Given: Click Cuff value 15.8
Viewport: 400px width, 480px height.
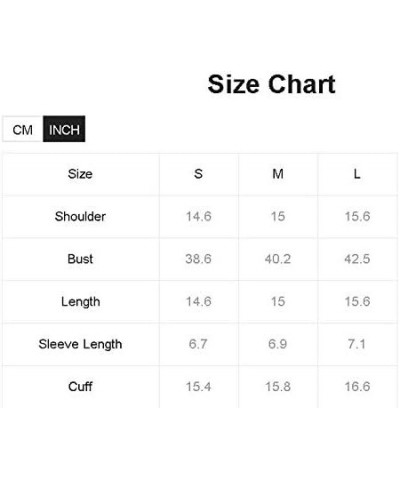Looking at the screenshot, I should point(278,387).
